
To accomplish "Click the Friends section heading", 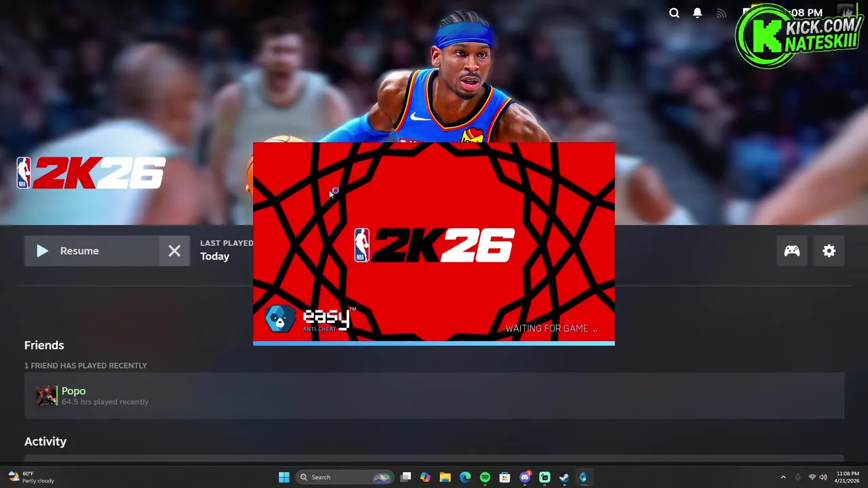I will click(44, 345).
